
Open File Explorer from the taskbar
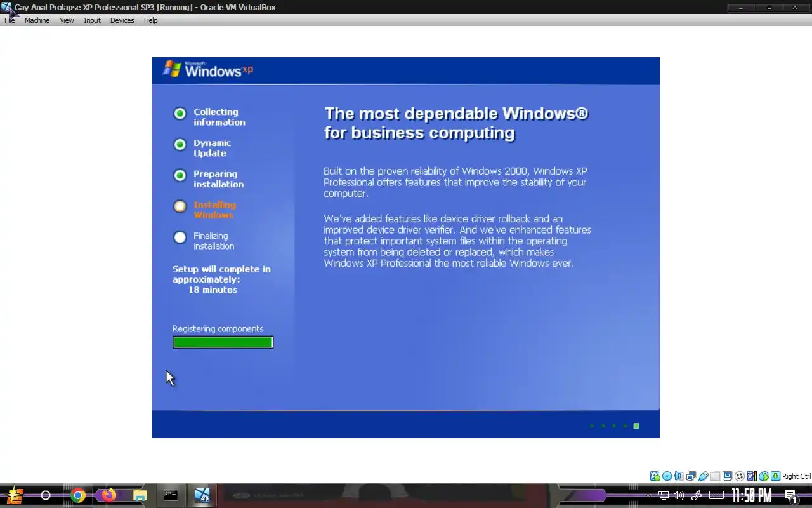pyautogui.click(x=140, y=495)
